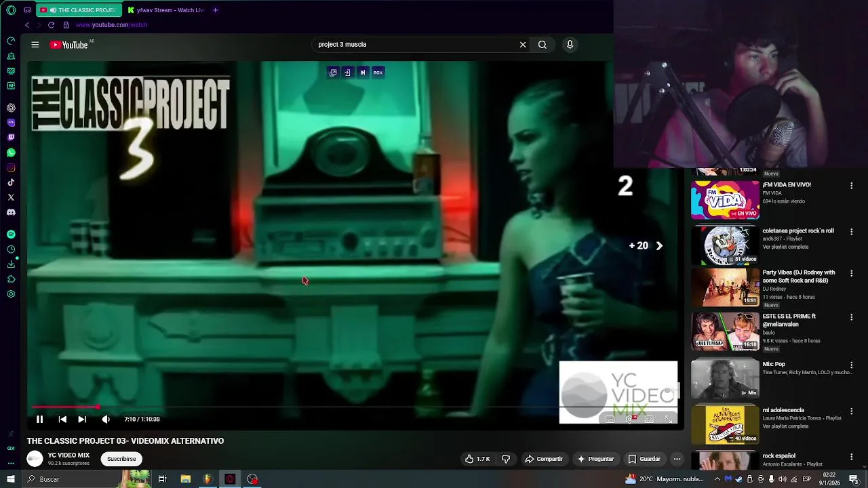868x488 pixels.
Task: Open TikTok from the sidebar
Action: [x=11, y=182]
